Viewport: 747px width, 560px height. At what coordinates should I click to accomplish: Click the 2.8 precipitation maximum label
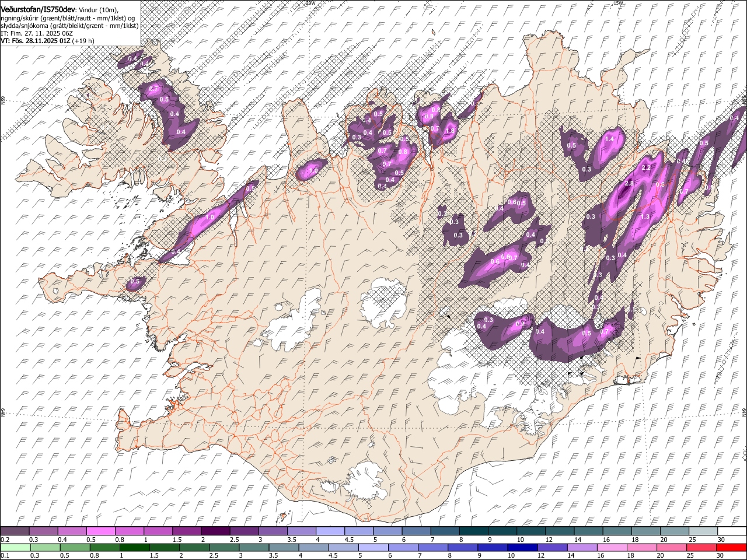point(629,184)
